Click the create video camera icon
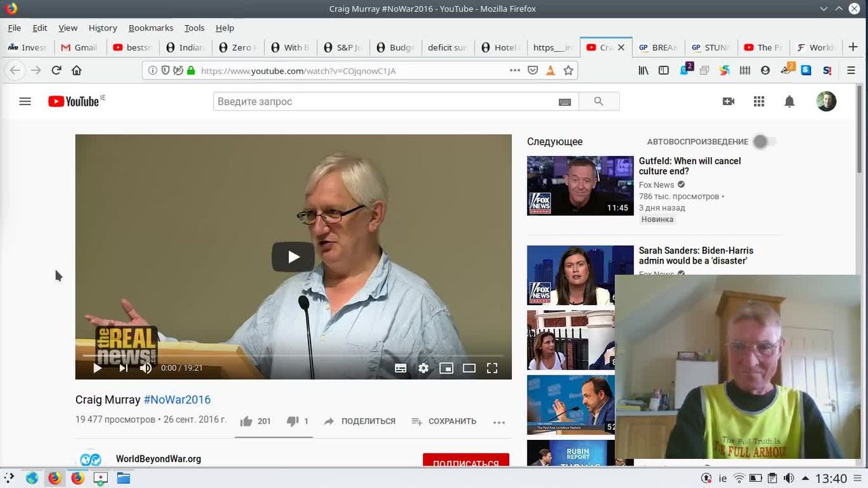Viewport: 868px width, 488px height. tap(728, 102)
